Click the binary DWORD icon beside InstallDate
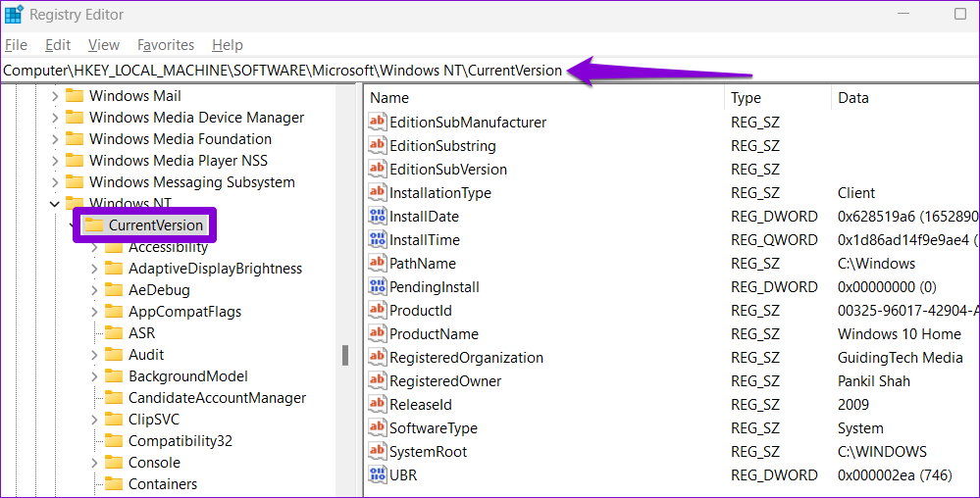This screenshot has height=498, width=980. [x=378, y=217]
